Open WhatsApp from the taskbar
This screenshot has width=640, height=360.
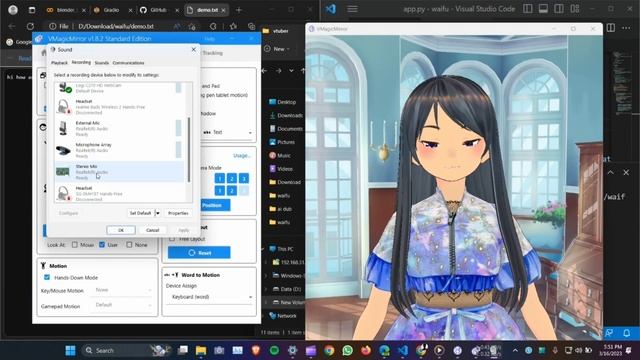347,350
